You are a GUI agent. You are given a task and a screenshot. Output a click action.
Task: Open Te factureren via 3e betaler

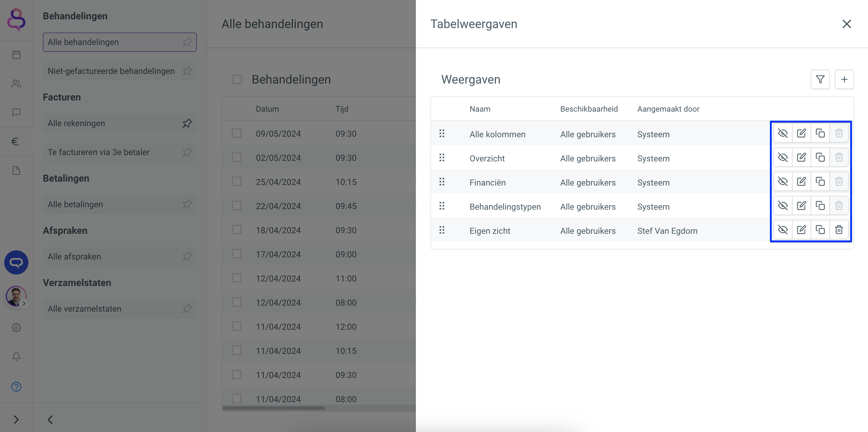pyautogui.click(x=120, y=152)
